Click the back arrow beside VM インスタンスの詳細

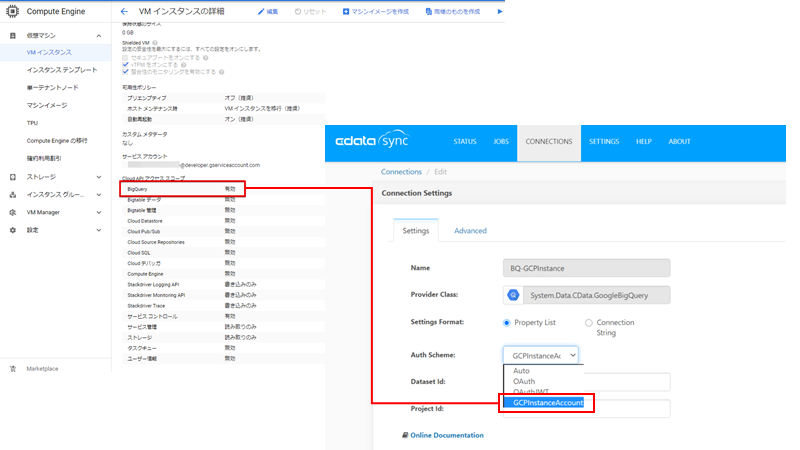[x=124, y=11]
